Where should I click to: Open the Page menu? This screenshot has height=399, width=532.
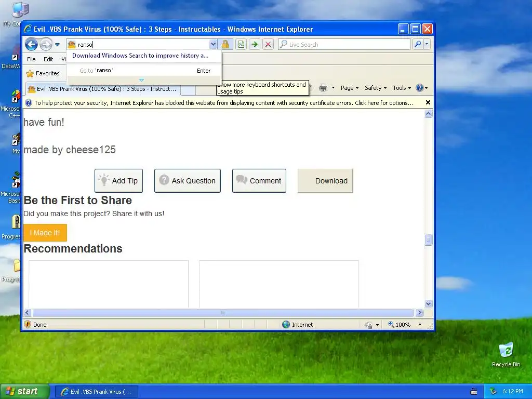tap(350, 88)
